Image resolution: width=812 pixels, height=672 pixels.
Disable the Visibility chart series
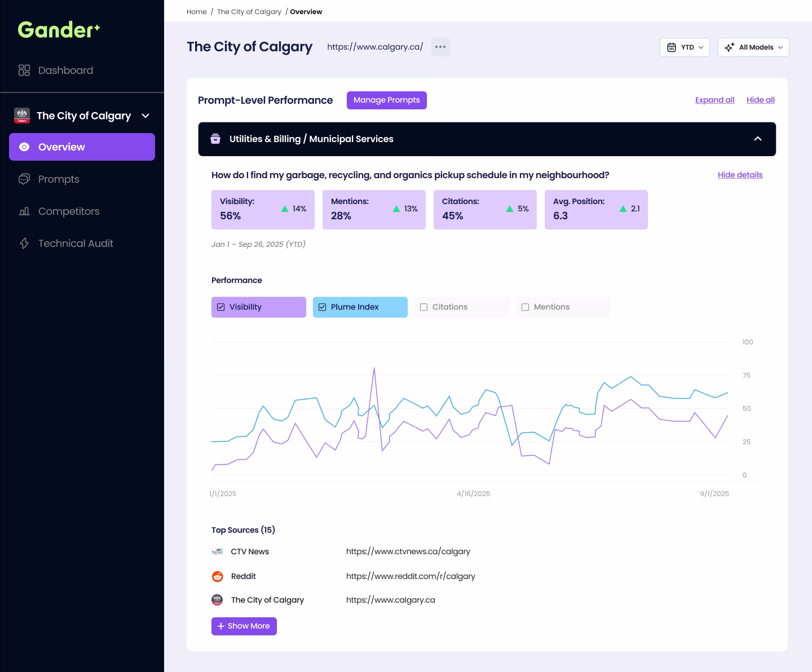click(x=220, y=307)
